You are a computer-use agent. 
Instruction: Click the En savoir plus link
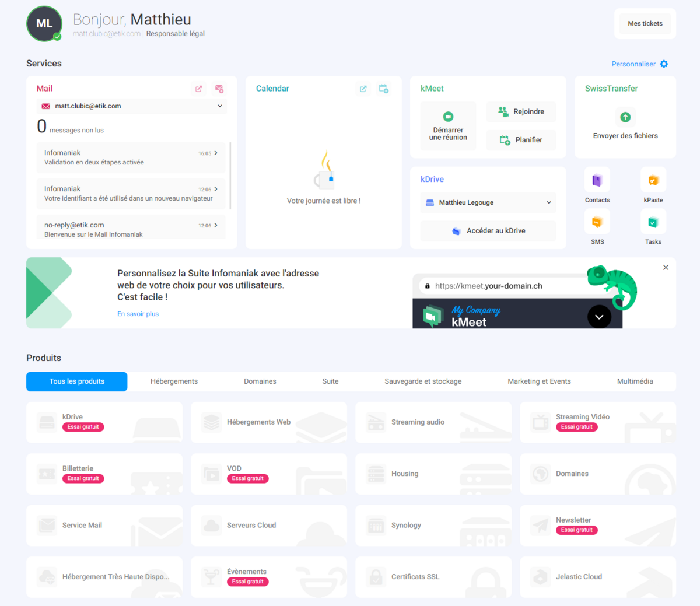138,314
